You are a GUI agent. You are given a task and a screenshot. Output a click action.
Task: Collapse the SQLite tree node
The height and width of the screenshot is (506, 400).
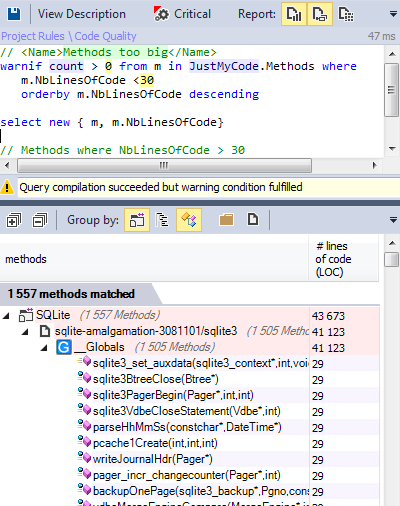6,315
